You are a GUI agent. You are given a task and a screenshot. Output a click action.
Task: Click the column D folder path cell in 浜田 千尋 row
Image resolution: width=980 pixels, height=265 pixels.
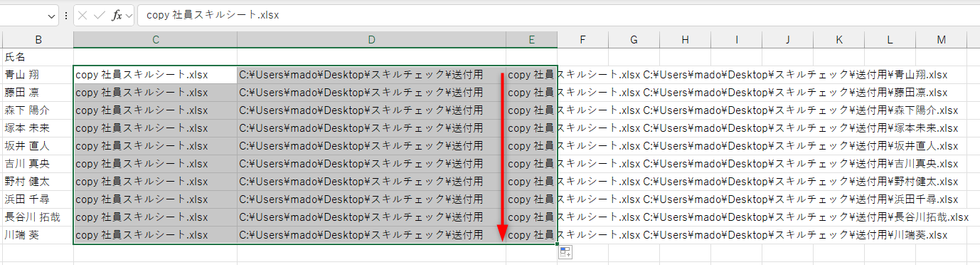tap(371, 199)
